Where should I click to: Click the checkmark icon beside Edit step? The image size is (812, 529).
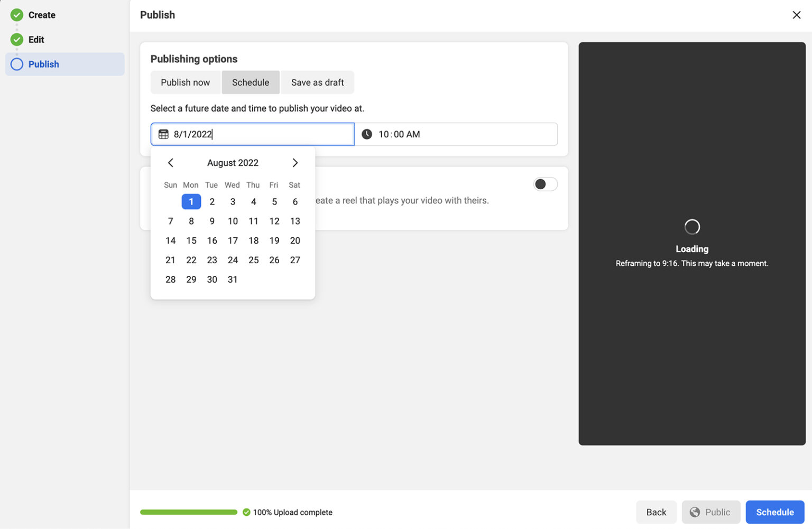click(x=16, y=39)
